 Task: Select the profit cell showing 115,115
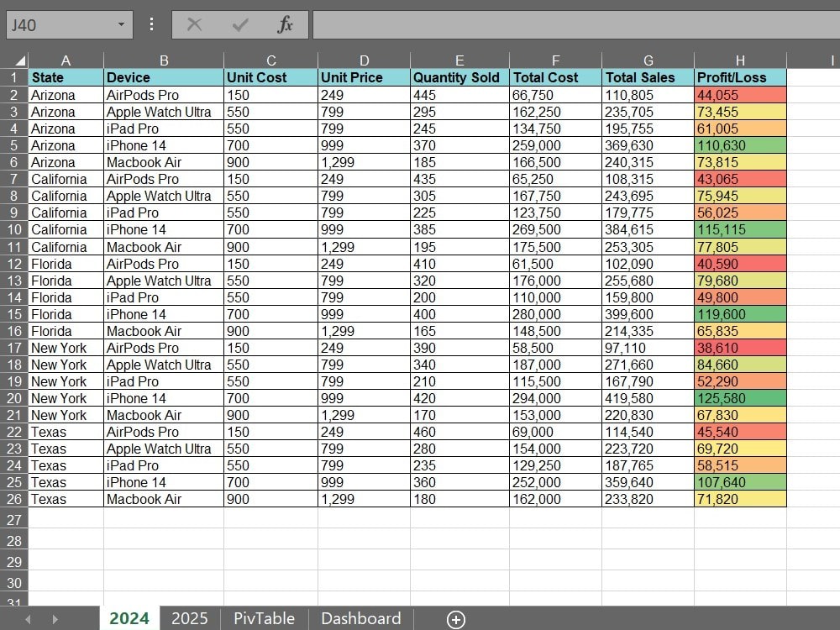740,229
